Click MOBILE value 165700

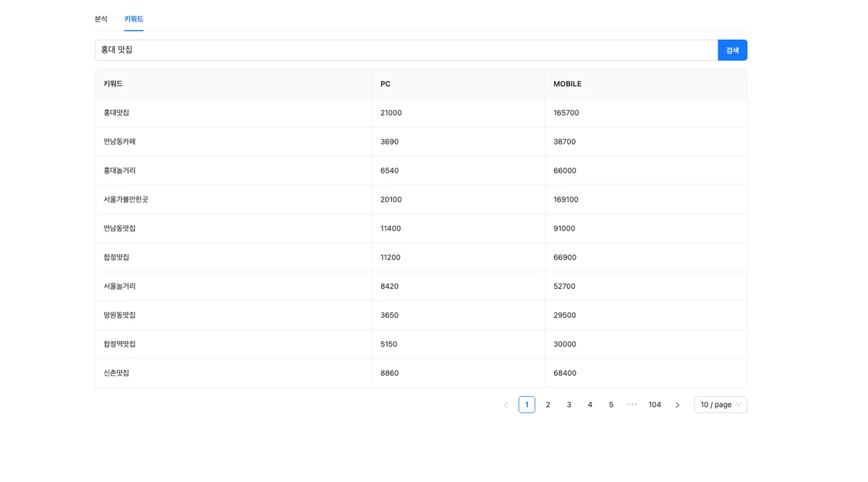(566, 113)
